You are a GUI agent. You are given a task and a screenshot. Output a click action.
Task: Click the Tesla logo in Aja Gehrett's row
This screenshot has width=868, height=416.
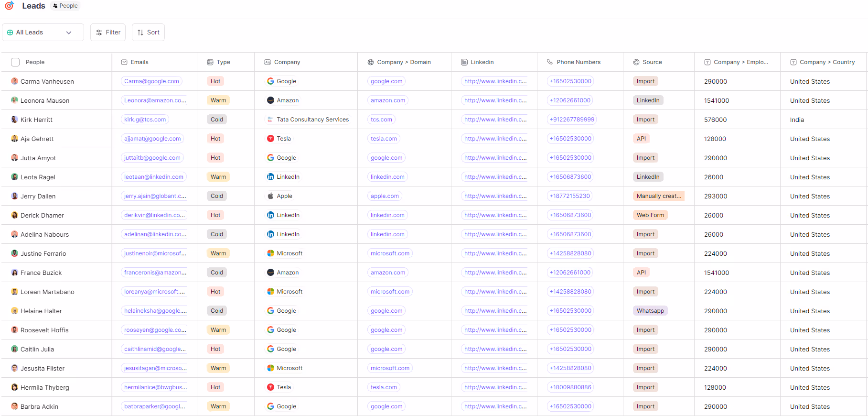270,139
